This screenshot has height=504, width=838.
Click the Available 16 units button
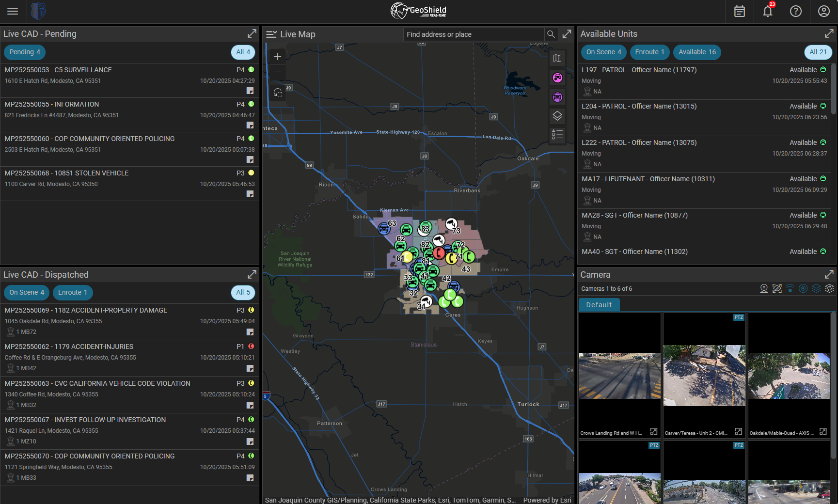pos(697,52)
